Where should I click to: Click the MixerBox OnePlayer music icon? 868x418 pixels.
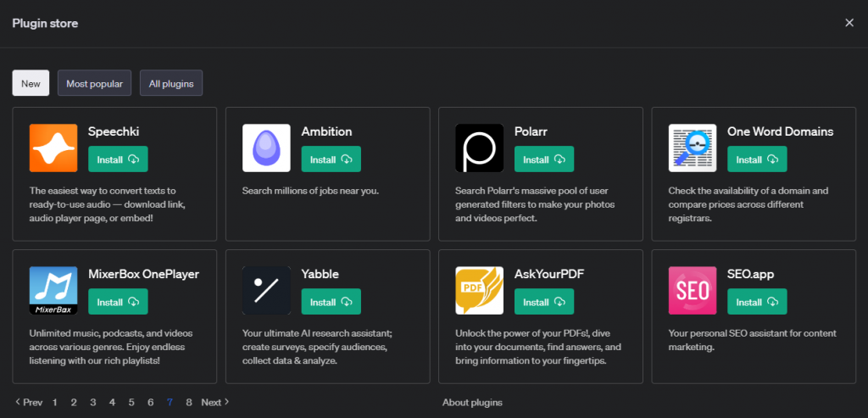coord(53,291)
